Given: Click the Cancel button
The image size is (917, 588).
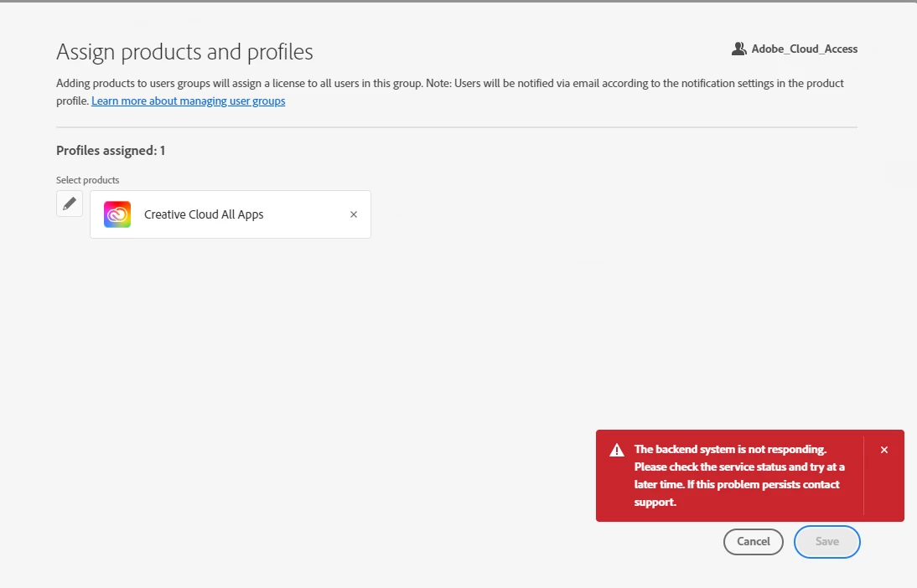Looking at the screenshot, I should (754, 541).
